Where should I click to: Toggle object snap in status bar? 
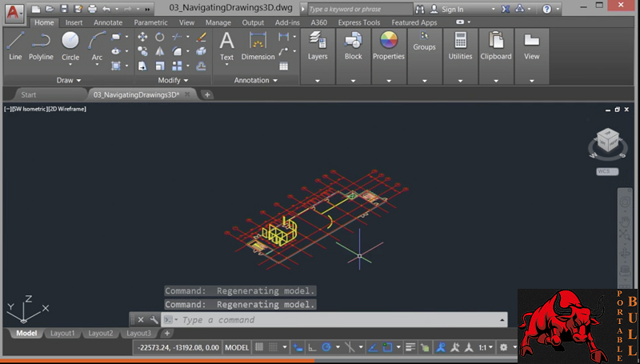pos(386,347)
